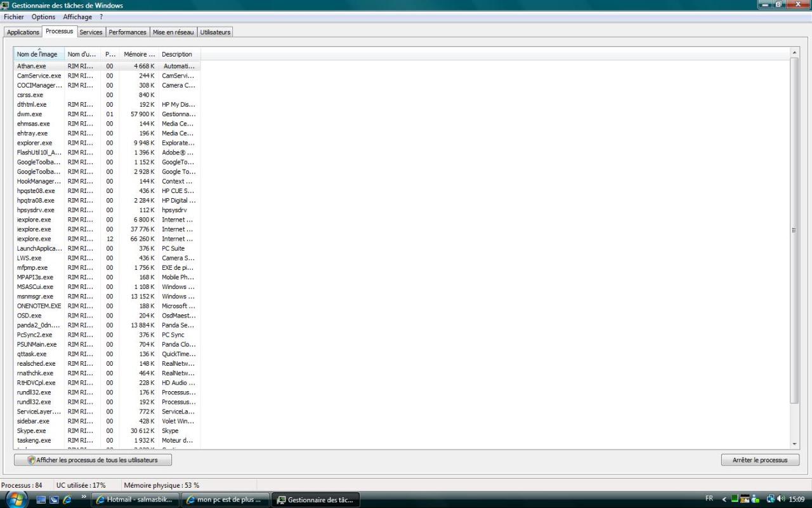Switch to the Applications tab
Viewport: 812px width, 508px height.
(23, 32)
